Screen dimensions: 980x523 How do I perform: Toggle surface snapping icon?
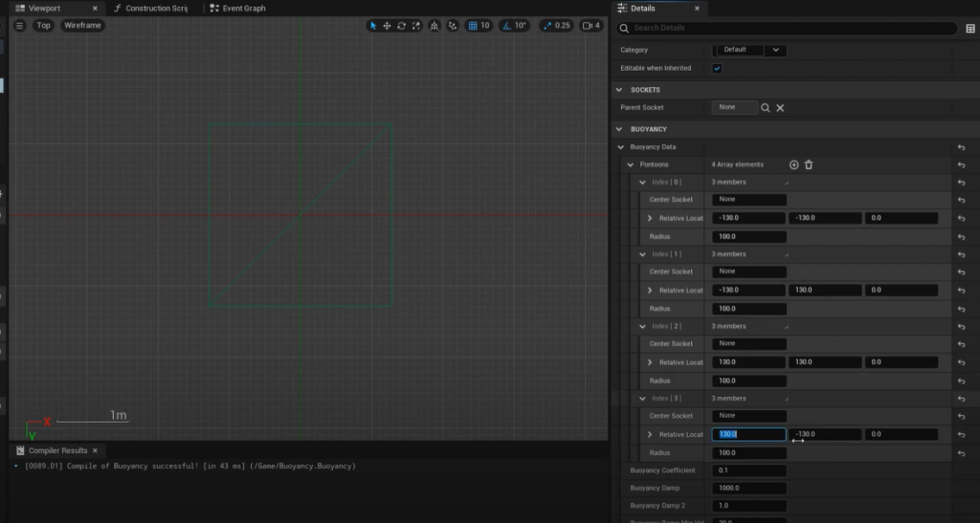click(x=453, y=26)
